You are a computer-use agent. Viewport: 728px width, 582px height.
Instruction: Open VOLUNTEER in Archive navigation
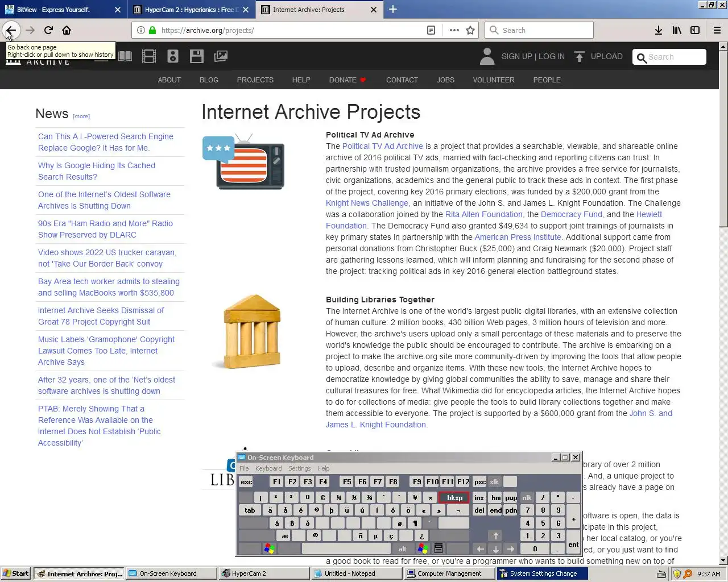point(494,80)
